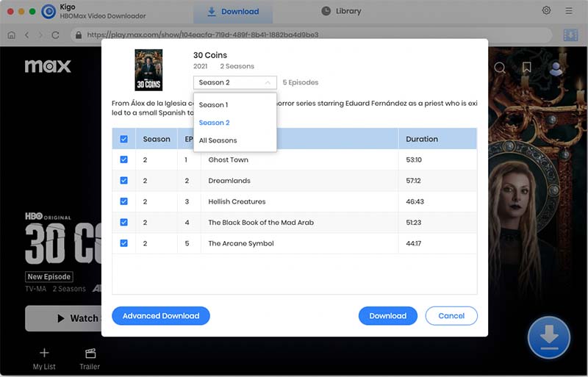Select The Arcane Symbol episode title

pos(241,243)
